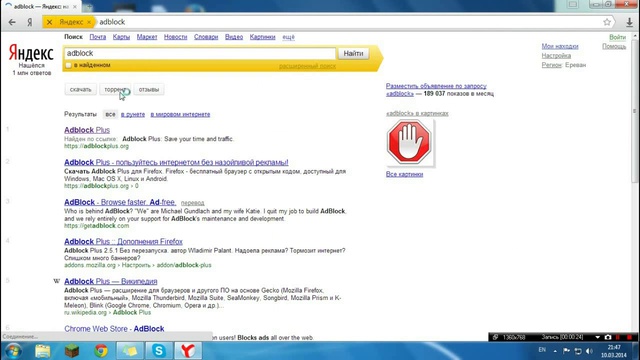
Task: Open 'Adblock Plus - пользуйтесь интернетом' result
Action: [176, 162]
